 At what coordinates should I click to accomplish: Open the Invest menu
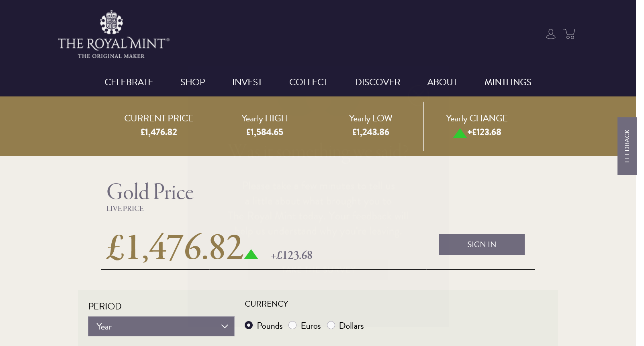tap(247, 82)
